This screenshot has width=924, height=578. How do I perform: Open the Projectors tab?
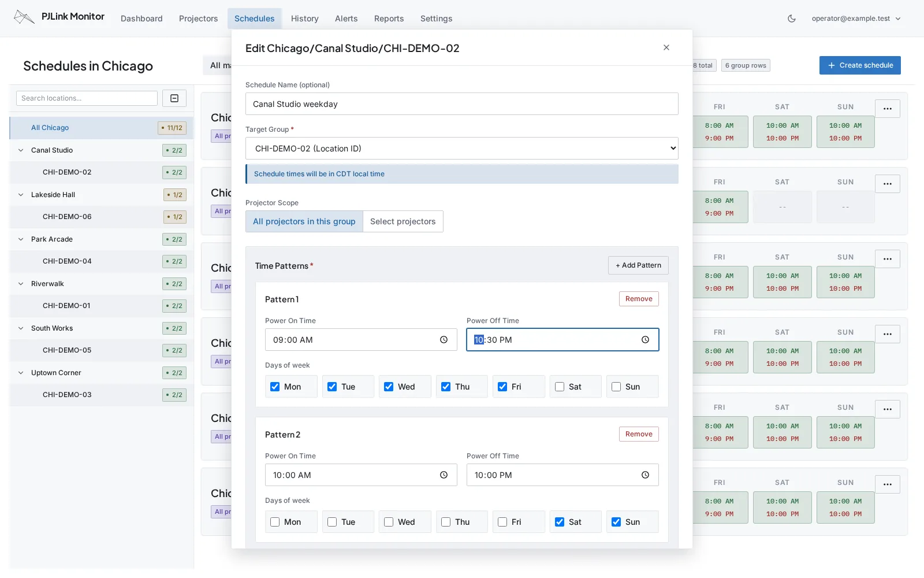[198, 18]
